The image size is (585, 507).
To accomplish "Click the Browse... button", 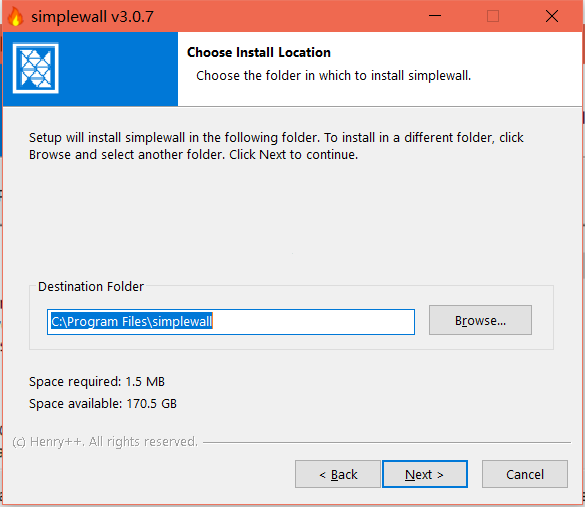I will 480,320.
